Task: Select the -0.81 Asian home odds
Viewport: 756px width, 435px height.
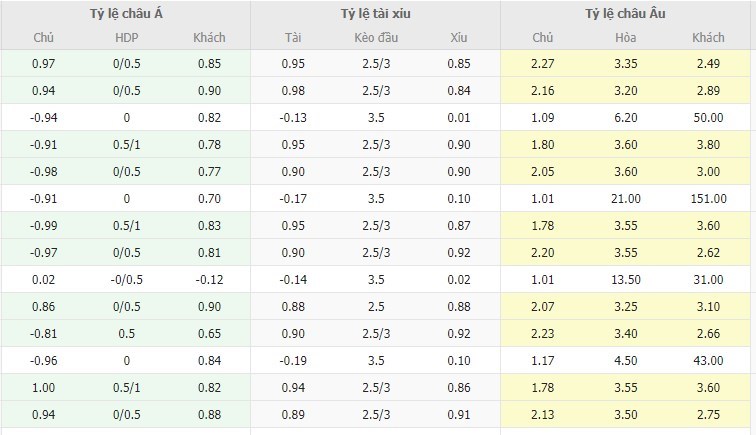Action: tap(43, 334)
